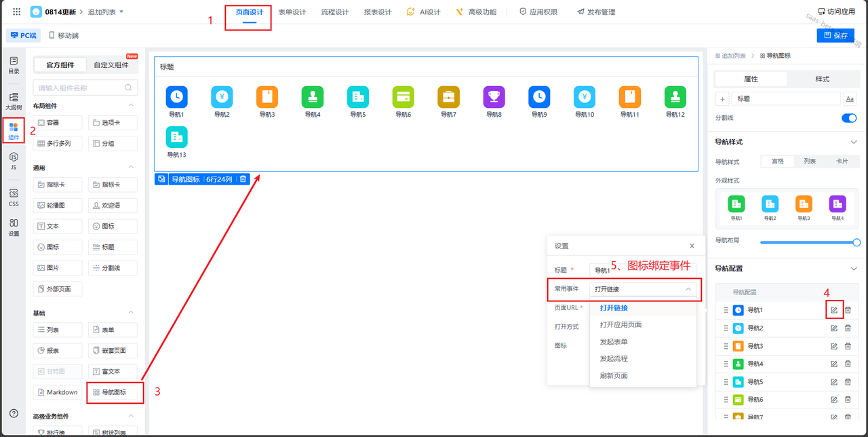This screenshot has width=868, height=437.
Task: Toggle the 分割线 switch off
Action: coord(849,118)
